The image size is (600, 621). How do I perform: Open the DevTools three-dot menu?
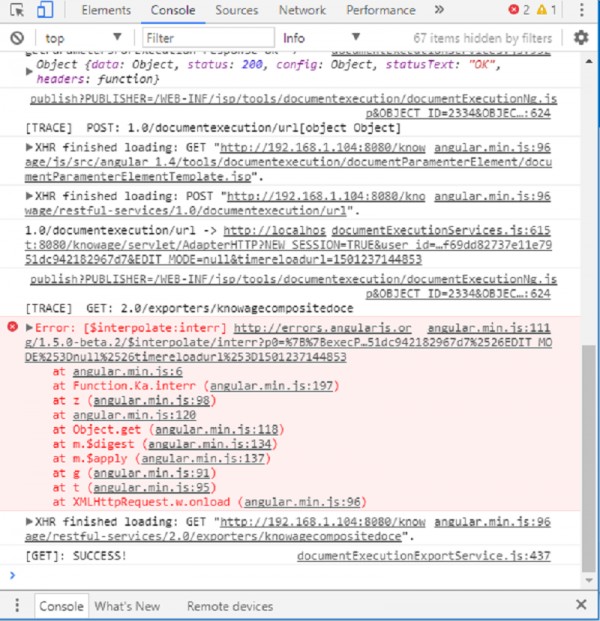tap(581, 10)
